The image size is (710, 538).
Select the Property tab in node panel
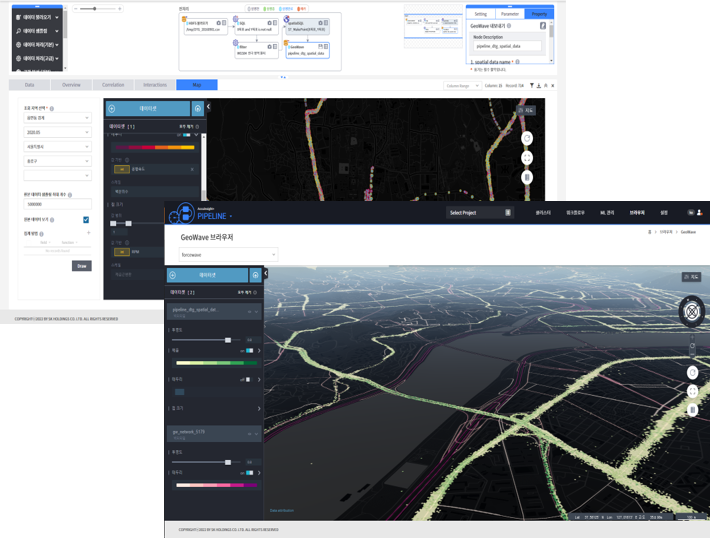[539, 14]
